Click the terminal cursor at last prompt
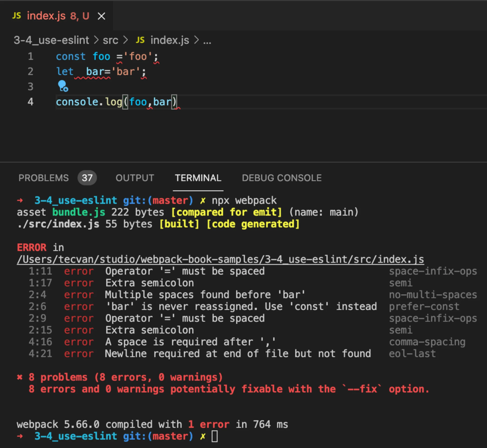 click(x=214, y=436)
